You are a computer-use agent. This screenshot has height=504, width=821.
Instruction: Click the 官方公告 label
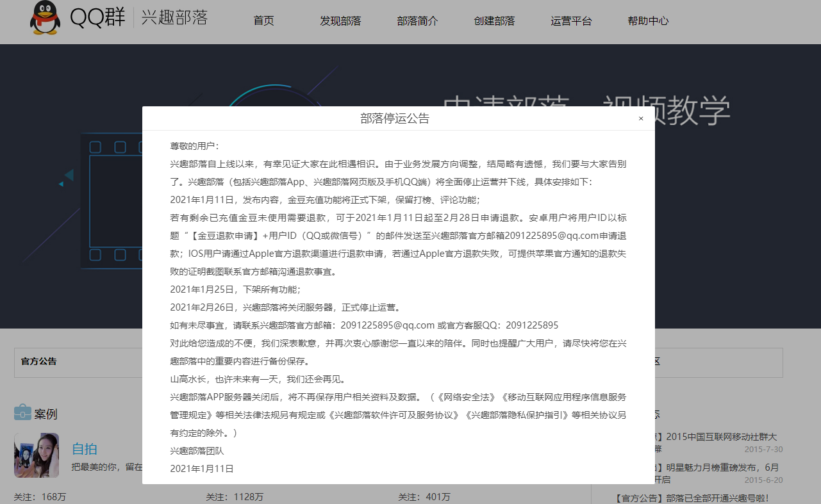pos(38,361)
